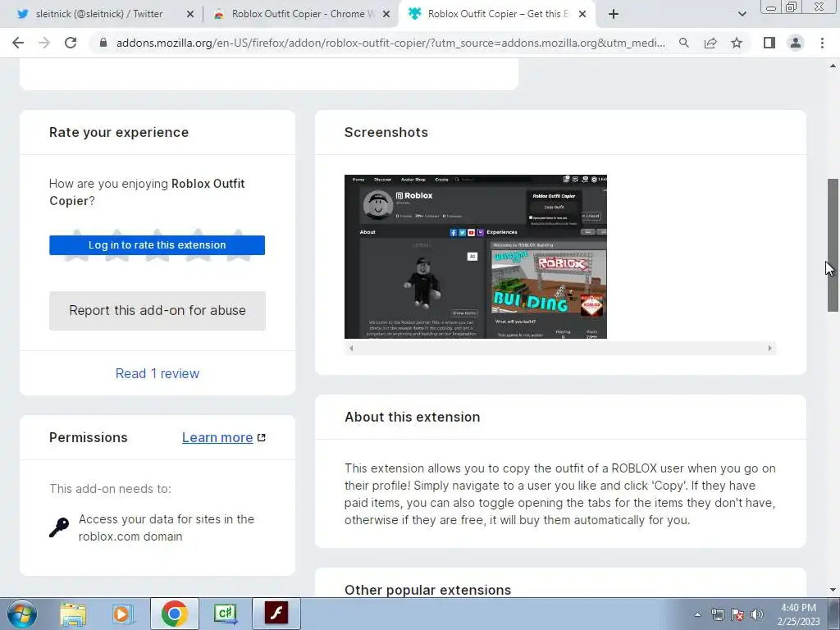840x630 pixels.
Task: Click Report this add-on for abuse
Action: tap(157, 310)
